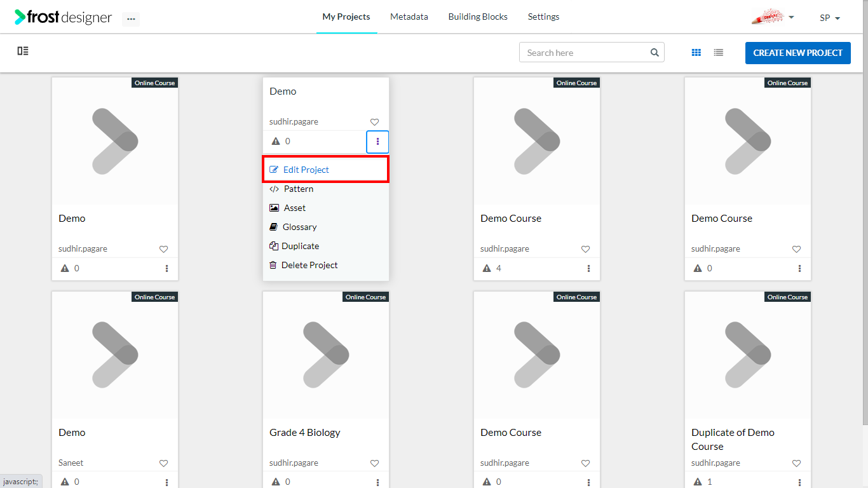868x488 pixels.
Task: Open three-dot menu of Demo Course with 4 warnings
Action: [588, 268]
